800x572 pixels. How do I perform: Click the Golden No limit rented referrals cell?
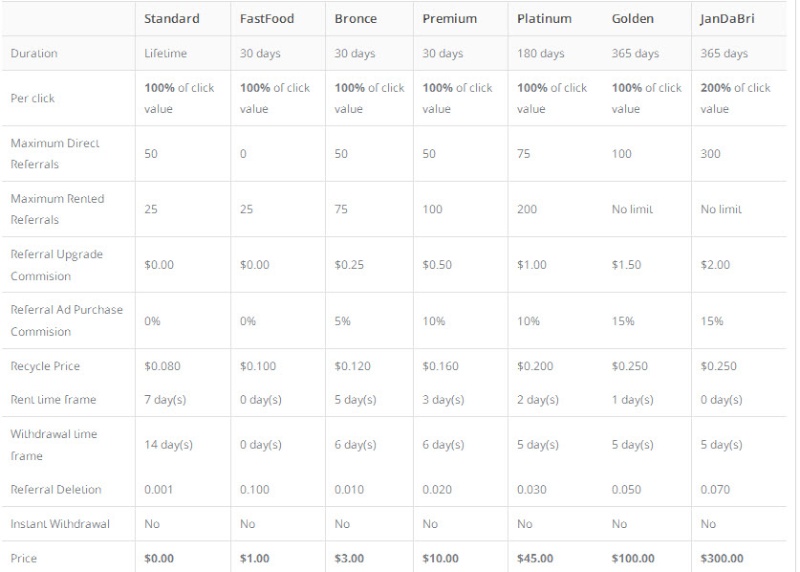632,209
